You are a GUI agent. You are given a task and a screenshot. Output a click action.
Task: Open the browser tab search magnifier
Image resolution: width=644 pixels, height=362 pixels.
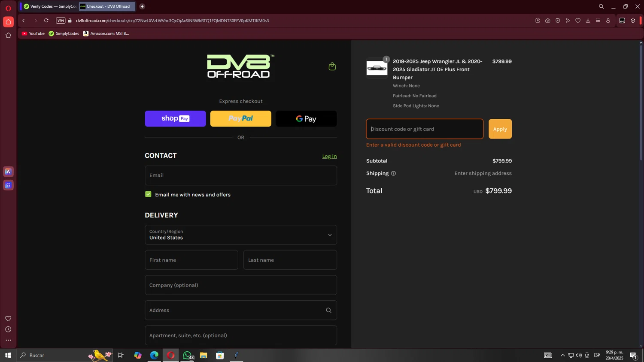[601, 6]
